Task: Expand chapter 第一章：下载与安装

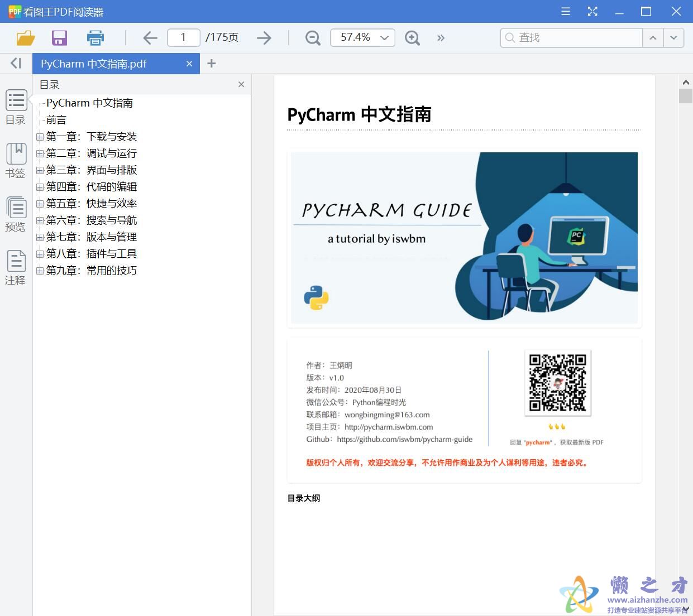Action: (x=39, y=137)
